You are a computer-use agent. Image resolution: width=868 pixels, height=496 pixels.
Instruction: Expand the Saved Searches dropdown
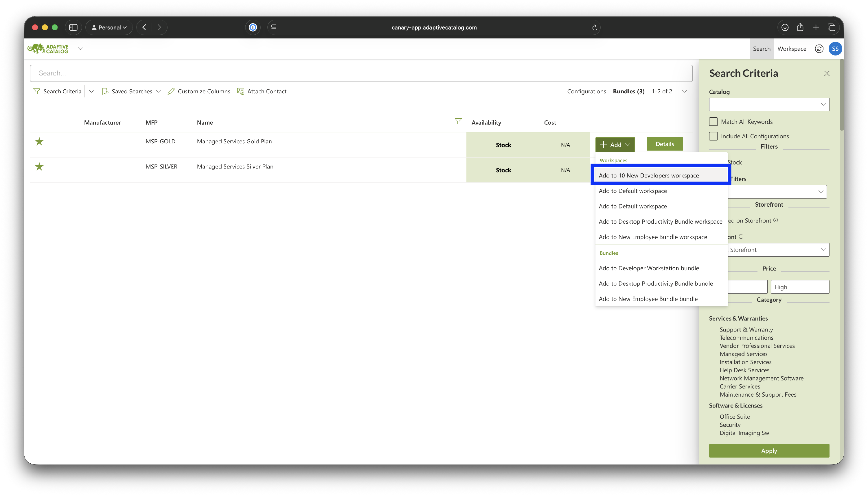click(158, 91)
